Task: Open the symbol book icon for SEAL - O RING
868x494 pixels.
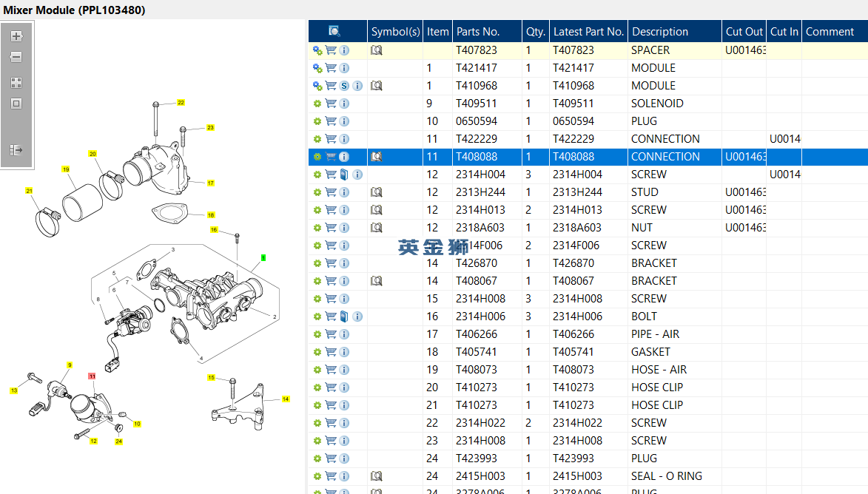Action: (x=377, y=476)
